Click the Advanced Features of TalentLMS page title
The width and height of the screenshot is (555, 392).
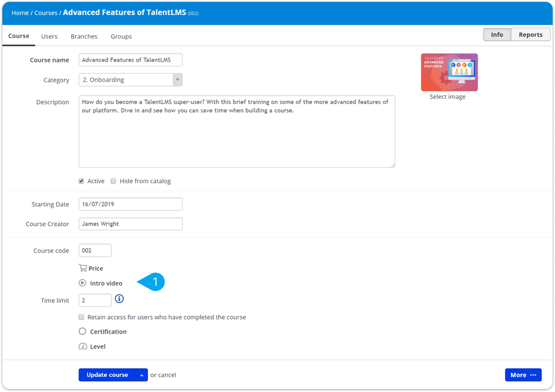click(125, 12)
